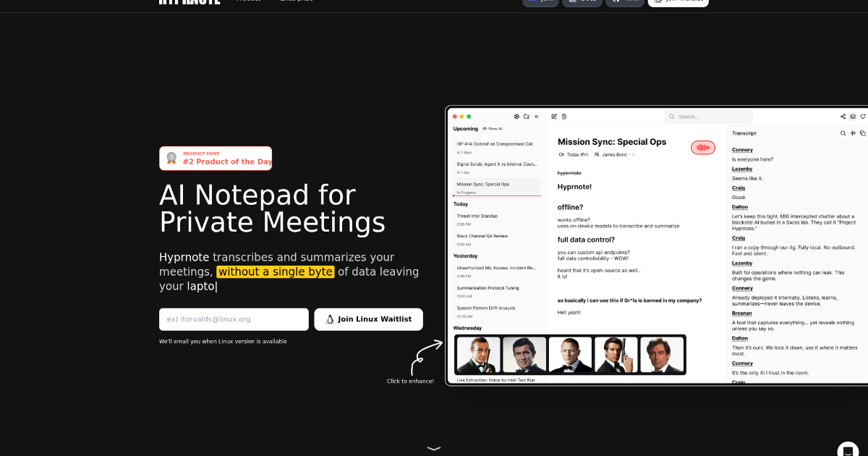Delete the current note via trash icon
Image resolution: width=868 pixels, height=456 pixels.
563,117
